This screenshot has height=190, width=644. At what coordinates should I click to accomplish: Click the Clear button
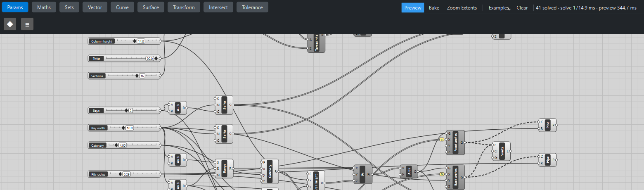522,8
